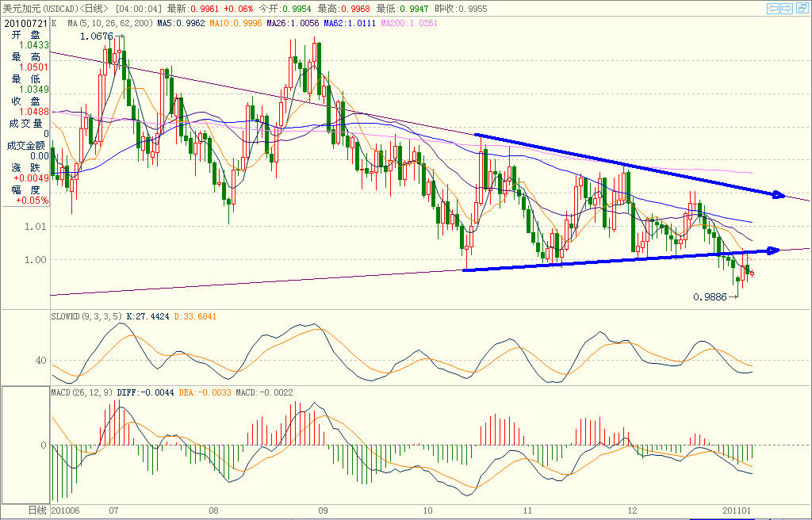Click close price 1.0488

[x=34, y=112]
